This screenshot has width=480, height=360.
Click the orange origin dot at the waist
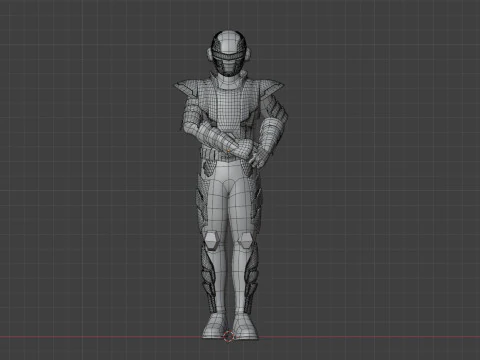tap(228, 152)
